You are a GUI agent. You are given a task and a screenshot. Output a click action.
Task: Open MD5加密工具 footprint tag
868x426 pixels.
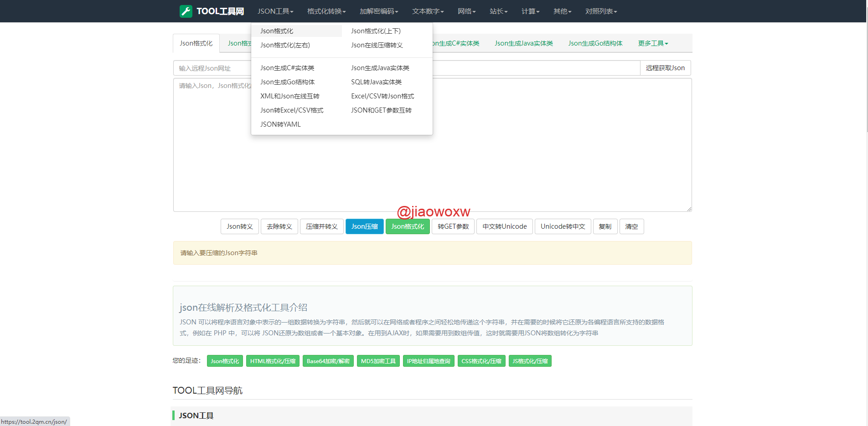click(378, 361)
